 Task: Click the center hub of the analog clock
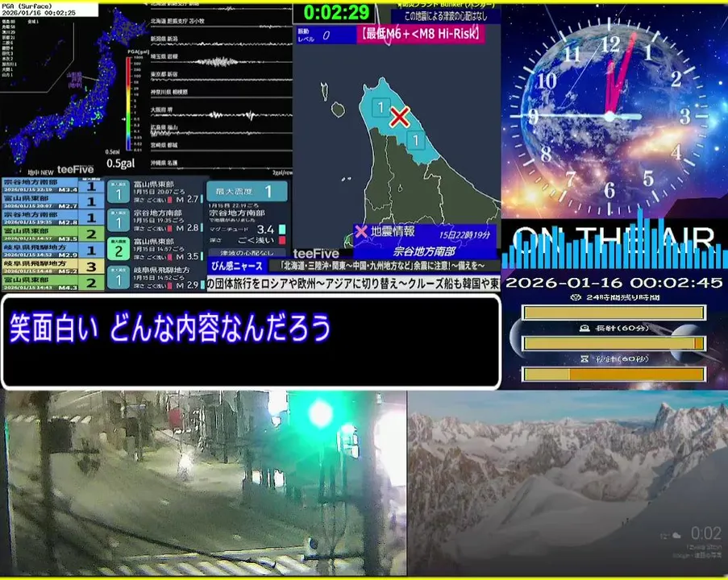coord(609,117)
